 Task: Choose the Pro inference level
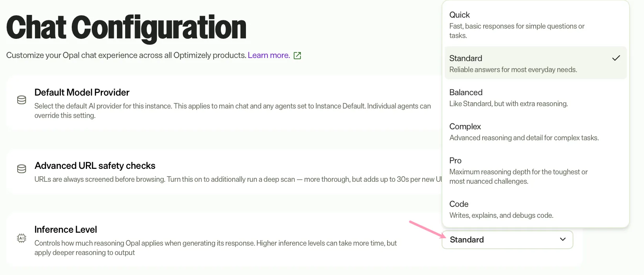point(535,170)
